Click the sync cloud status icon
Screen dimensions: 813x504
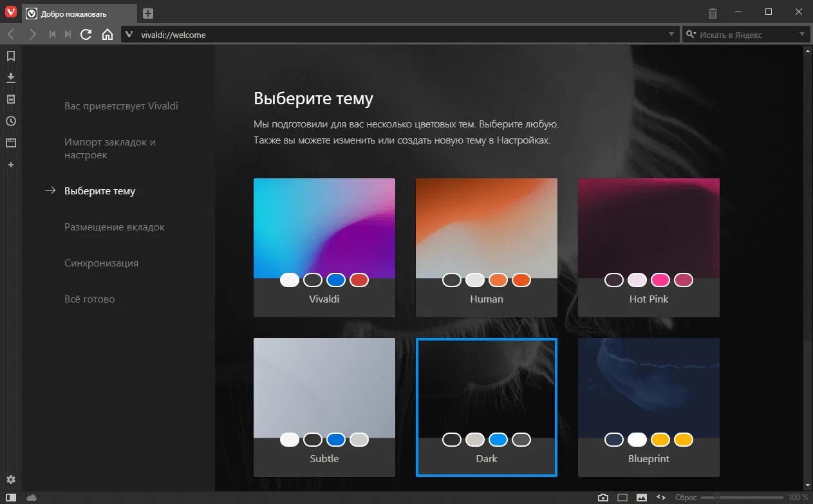tap(32, 498)
